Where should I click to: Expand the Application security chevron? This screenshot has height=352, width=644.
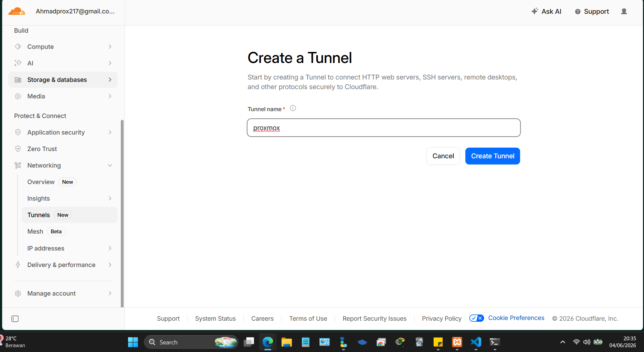110,132
